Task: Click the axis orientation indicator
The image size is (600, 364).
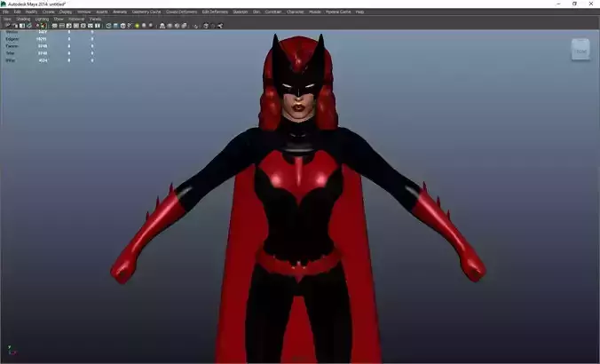Action: 12,350
